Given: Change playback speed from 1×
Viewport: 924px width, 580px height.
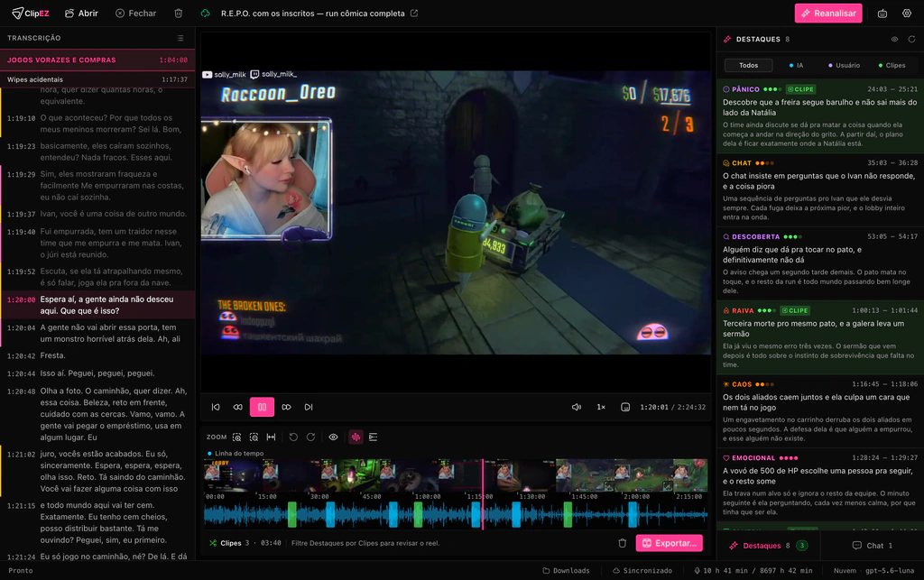Looking at the screenshot, I should click(x=601, y=407).
